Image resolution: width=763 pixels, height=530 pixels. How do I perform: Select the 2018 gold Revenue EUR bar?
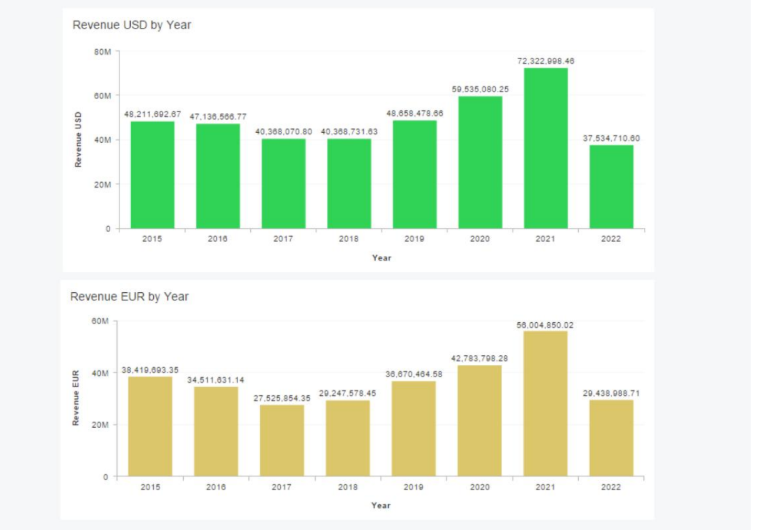349,439
